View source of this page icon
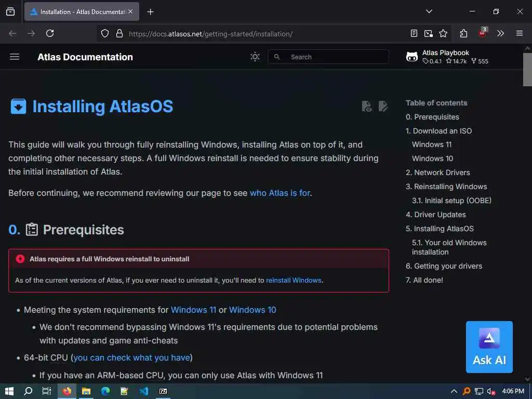532x399 pixels. [366, 106]
